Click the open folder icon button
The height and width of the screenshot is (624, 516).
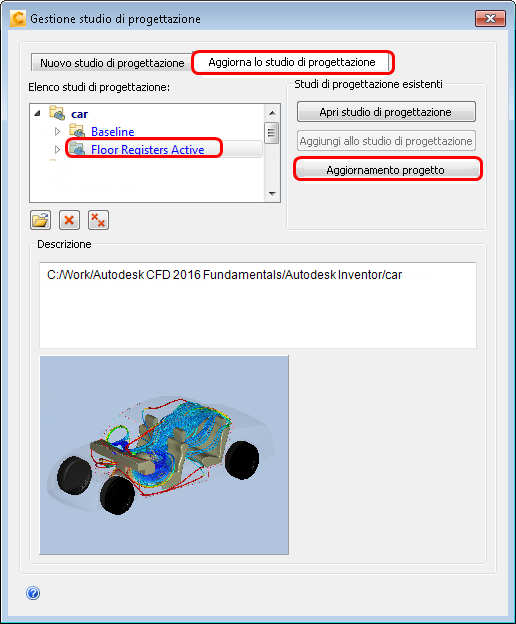pyautogui.click(x=40, y=220)
